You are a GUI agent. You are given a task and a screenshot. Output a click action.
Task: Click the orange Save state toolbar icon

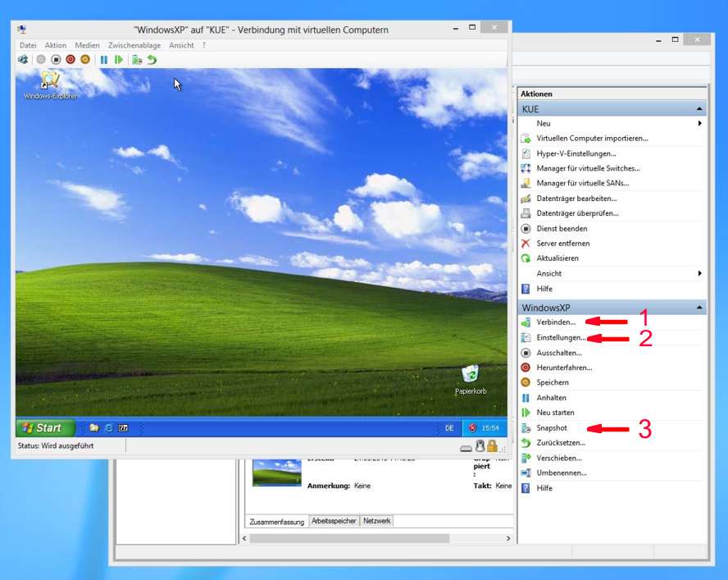tap(85, 60)
